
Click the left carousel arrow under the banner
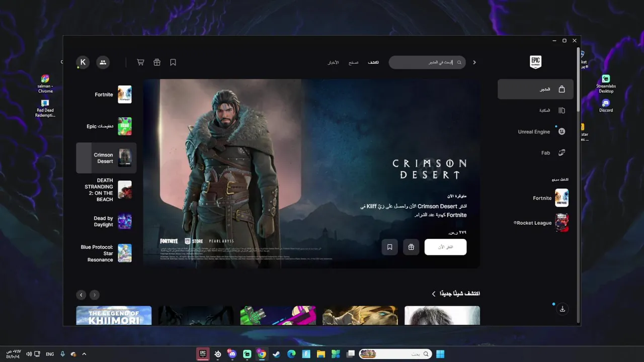(x=81, y=295)
